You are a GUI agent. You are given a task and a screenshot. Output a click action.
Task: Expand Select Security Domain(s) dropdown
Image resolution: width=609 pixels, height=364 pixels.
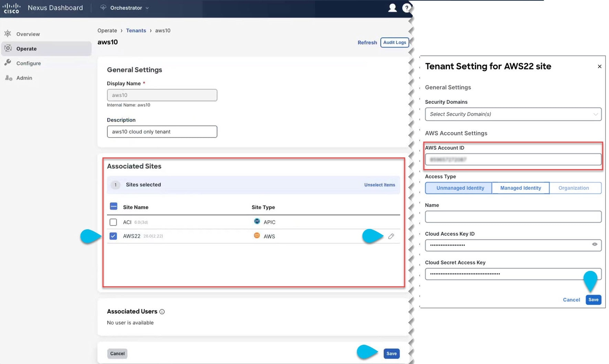point(513,114)
